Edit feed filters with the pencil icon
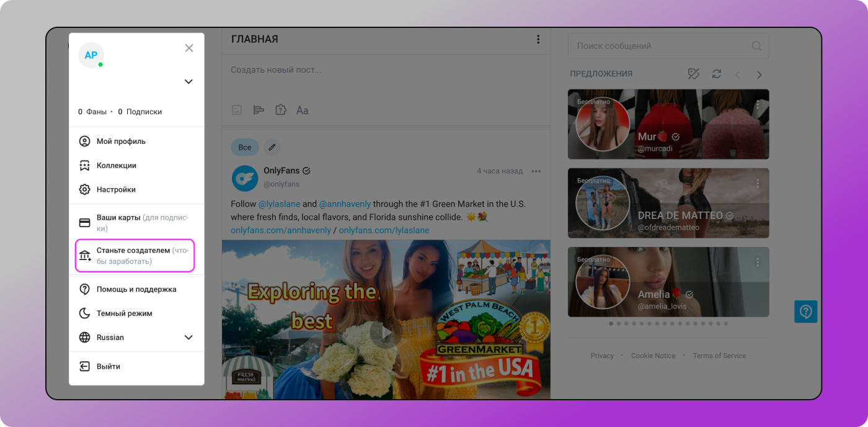Viewport: 868px width, 427px height. (272, 147)
